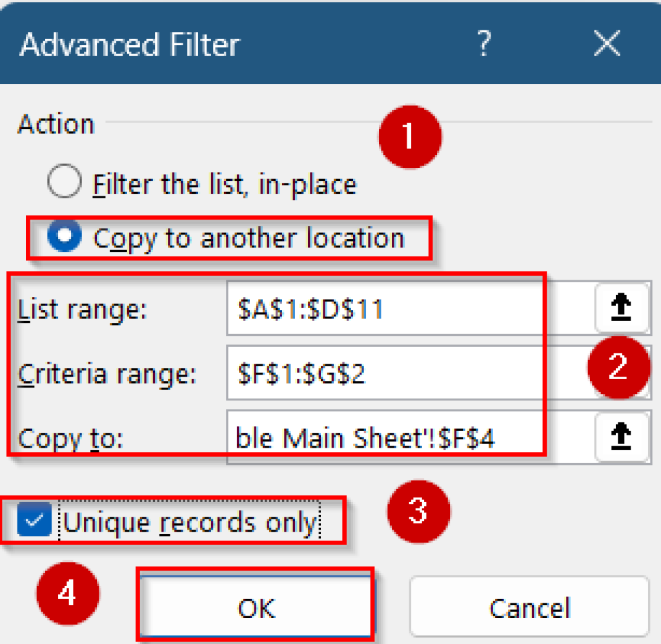Click the collapse-dialog arrow next to Copy to
The image size is (661, 644).
[623, 437]
